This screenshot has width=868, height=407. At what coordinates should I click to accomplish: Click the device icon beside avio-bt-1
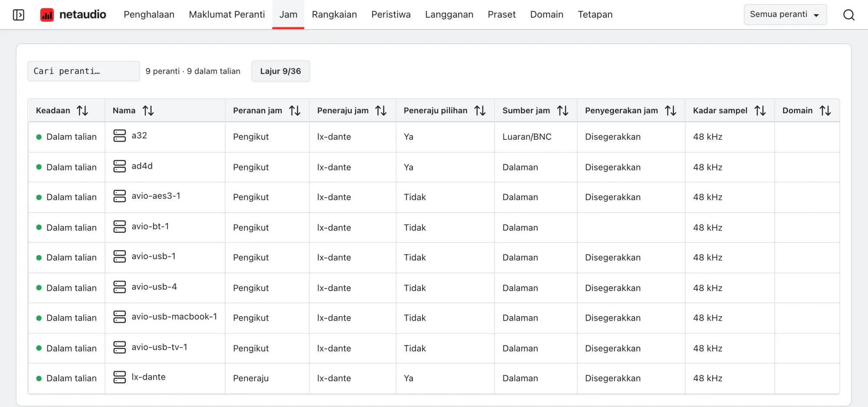click(x=119, y=226)
